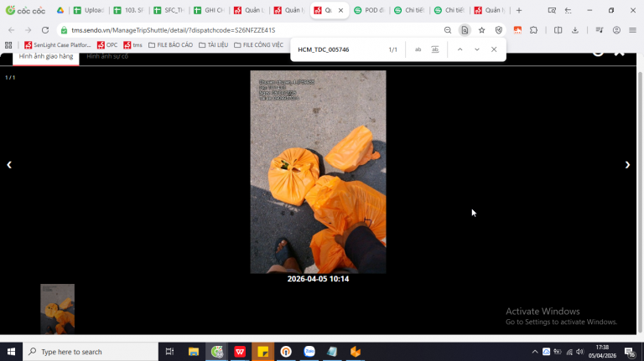Open the user profile icon

click(x=616, y=30)
